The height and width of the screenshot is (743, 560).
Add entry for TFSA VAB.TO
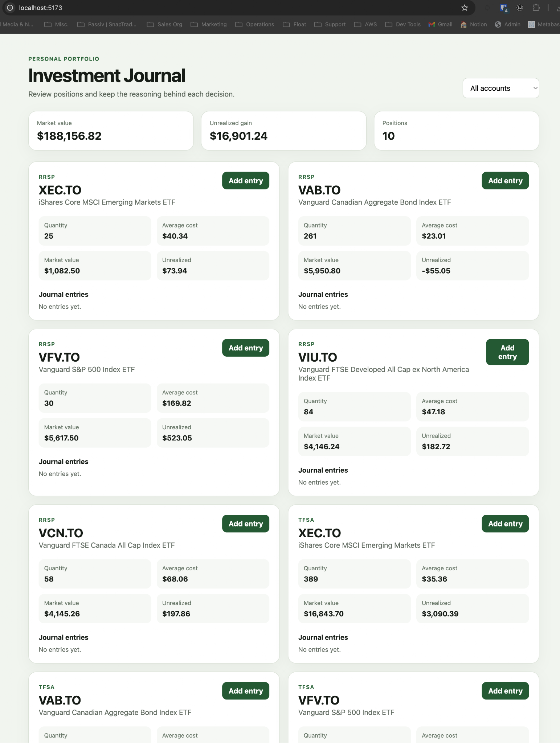246,691
